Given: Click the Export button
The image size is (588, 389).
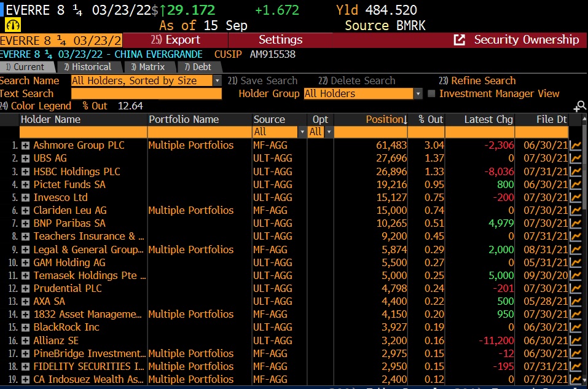Looking at the screenshot, I should (x=176, y=40).
